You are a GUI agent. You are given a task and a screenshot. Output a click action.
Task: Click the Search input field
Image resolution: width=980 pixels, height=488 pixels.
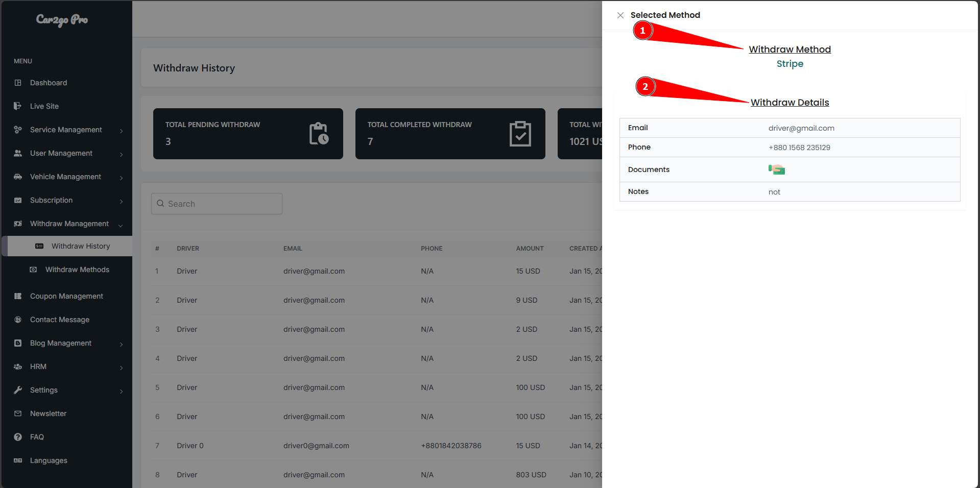tap(217, 204)
